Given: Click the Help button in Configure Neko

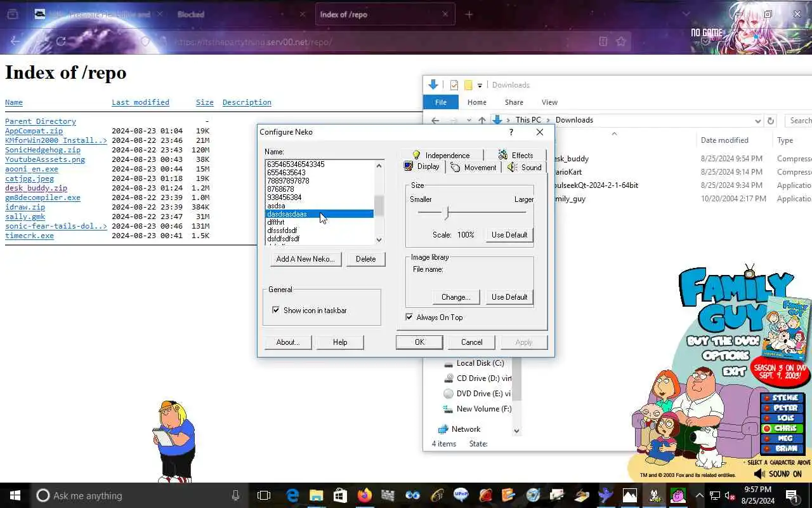Looking at the screenshot, I should click(340, 342).
